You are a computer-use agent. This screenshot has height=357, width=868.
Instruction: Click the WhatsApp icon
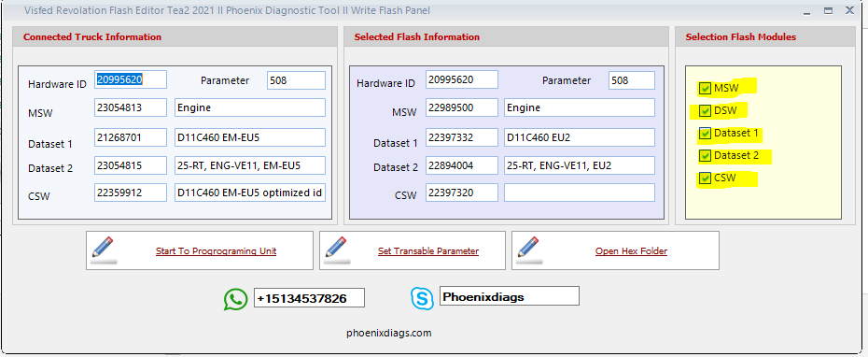236,299
